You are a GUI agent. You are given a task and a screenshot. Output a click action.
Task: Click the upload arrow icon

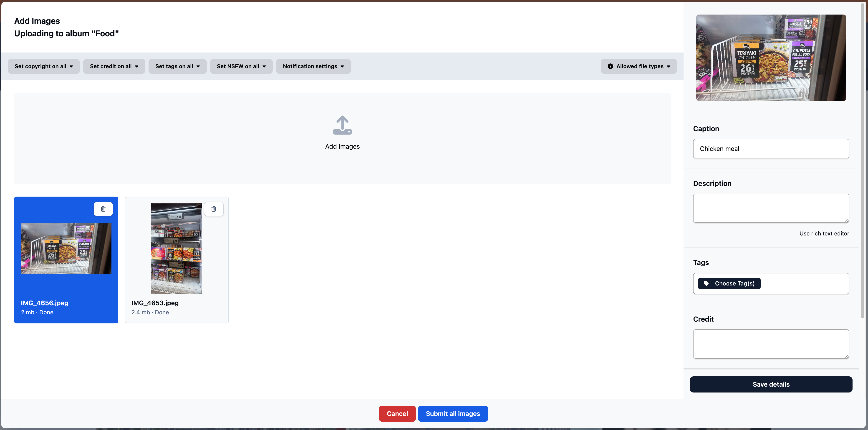click(342, 125)
